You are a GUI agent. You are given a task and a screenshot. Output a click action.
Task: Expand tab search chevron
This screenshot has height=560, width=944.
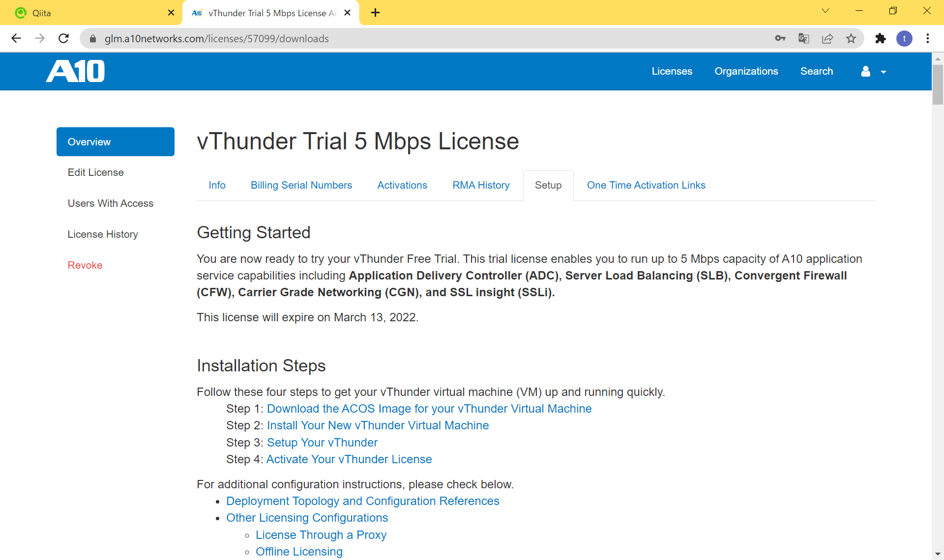point(826,11)
